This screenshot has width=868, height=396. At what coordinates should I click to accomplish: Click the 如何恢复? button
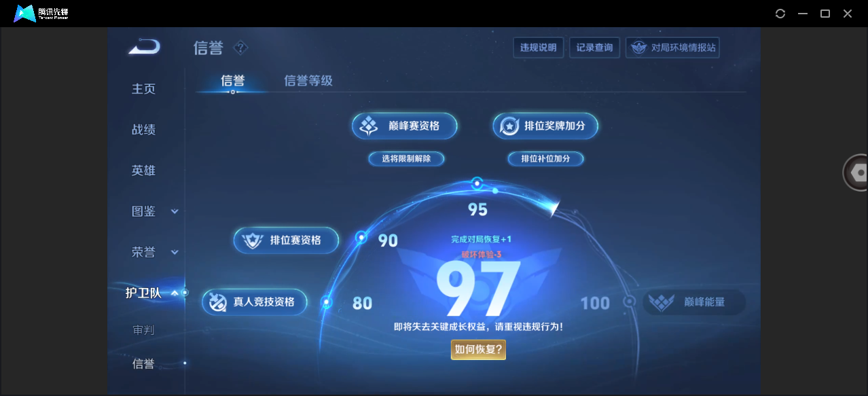(x=478, y=350)
